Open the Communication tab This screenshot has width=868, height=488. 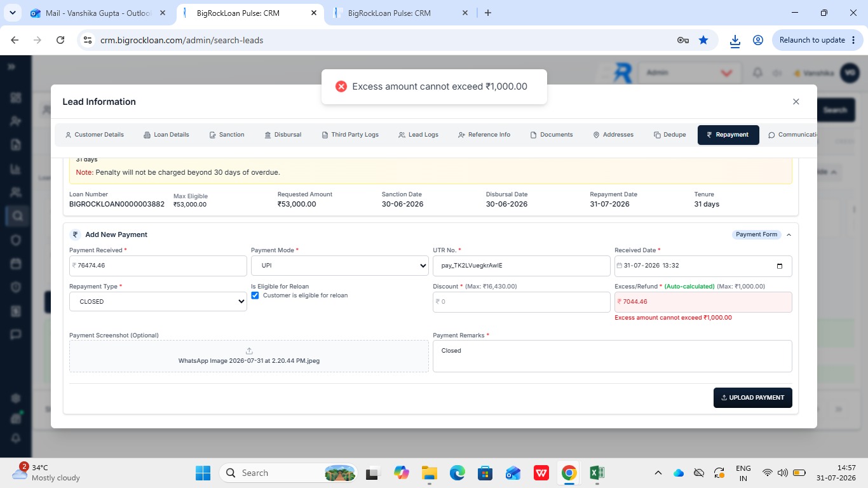pyautogui.click(x=792, y=135)
